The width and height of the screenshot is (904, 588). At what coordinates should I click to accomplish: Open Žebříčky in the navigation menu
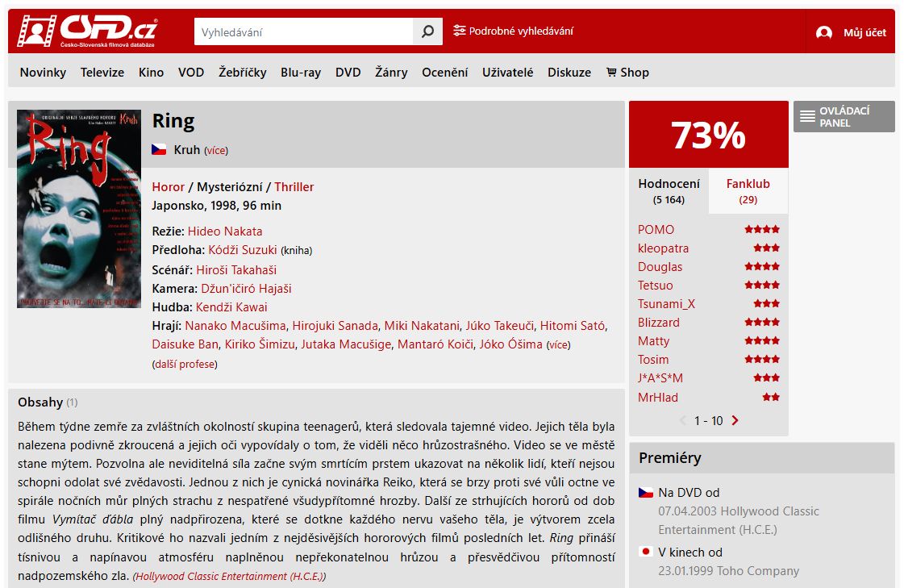click(242, 72)
